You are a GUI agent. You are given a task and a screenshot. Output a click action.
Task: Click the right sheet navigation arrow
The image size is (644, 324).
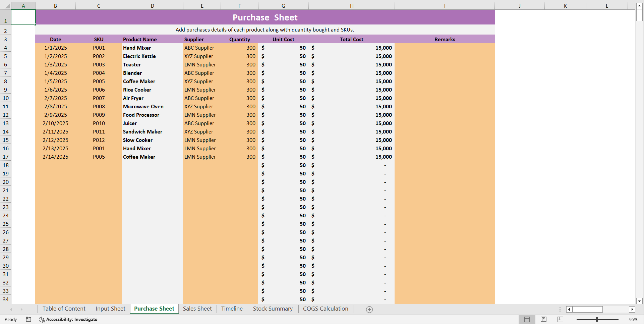point(22,309)
